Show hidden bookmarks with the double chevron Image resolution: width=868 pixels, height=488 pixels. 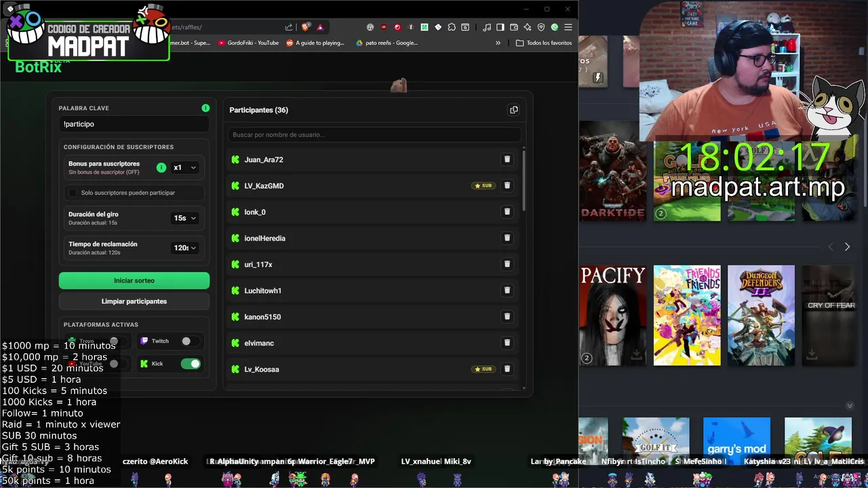pyautogui.click(x=498, y=43)
